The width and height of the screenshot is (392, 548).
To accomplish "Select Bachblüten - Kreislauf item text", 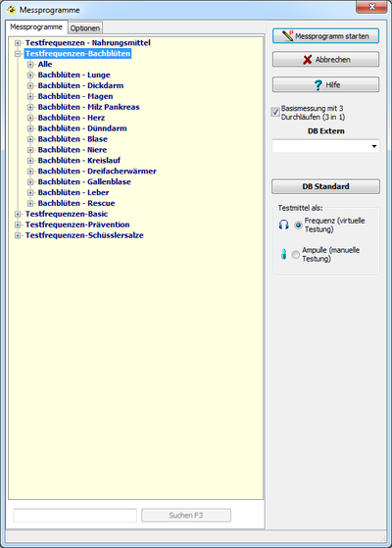I will click(79, 161).
